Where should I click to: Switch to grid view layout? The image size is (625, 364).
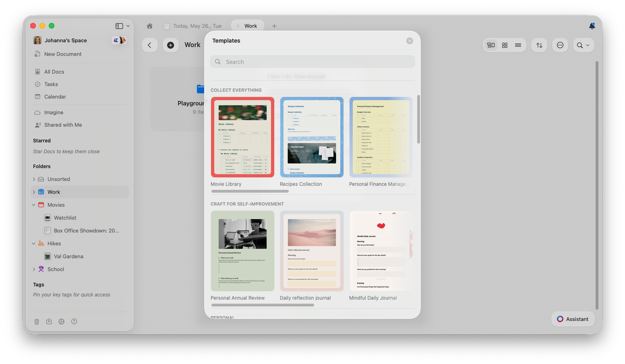click(505, 45)
